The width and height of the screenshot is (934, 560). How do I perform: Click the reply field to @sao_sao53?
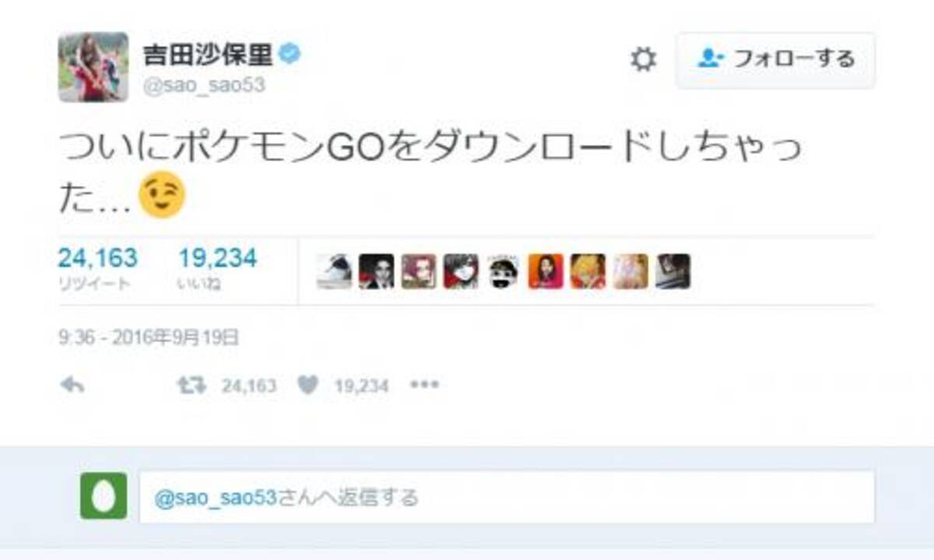coord(507,497)
